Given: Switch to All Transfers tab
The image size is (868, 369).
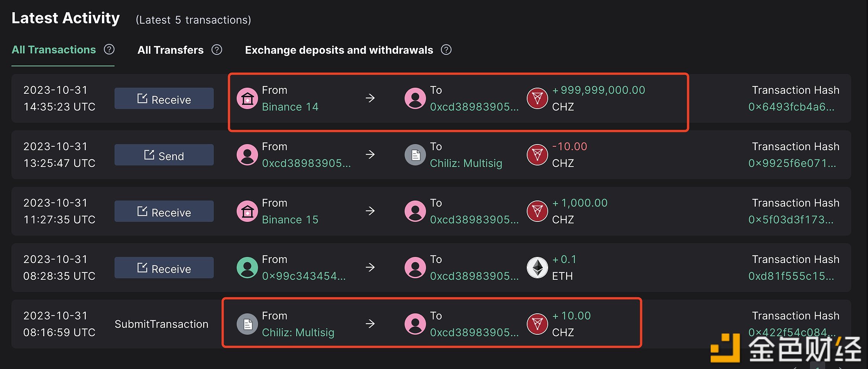Looking at the screenshot, I should 170,50.
